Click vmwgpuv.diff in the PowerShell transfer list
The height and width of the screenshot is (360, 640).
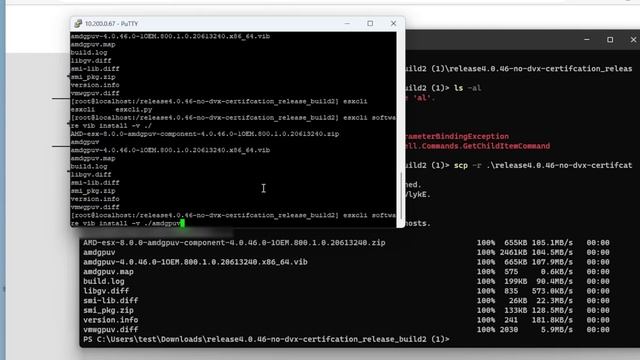tap(111, 330)
